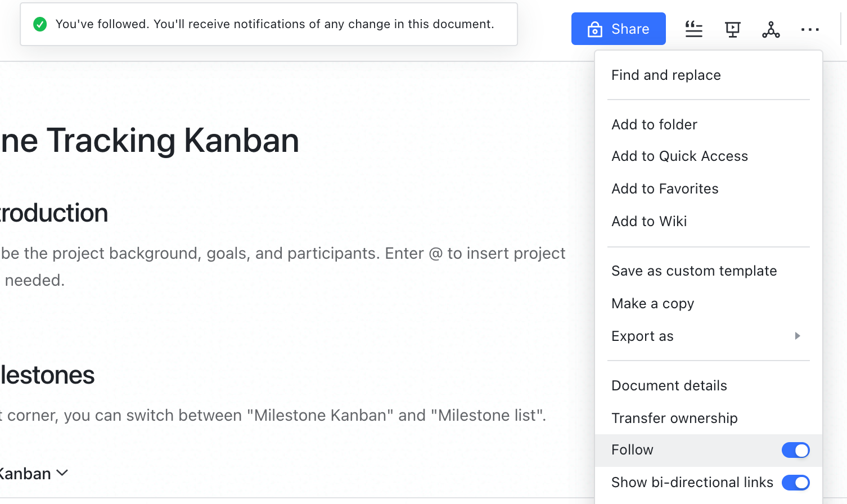Image resolution: width=847 pixels, height=504 pixels.
Task: Select Add to Quick Access
Action: coord(679,156)
